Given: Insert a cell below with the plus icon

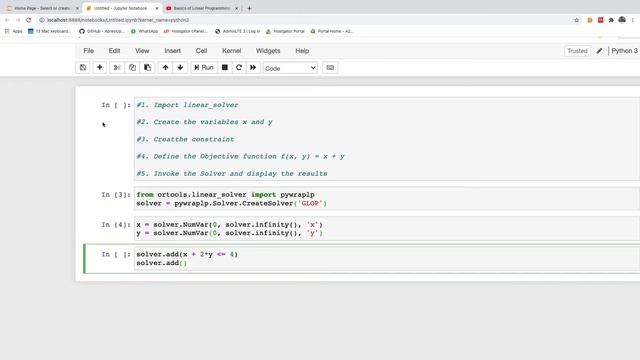Looking at the screenshot, I should (x=100, y=68).
